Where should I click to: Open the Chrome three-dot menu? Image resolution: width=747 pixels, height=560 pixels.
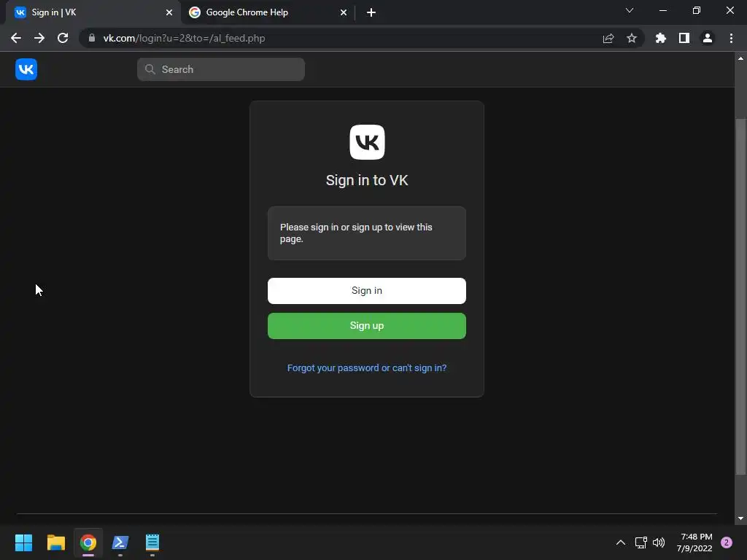[731, 38]
